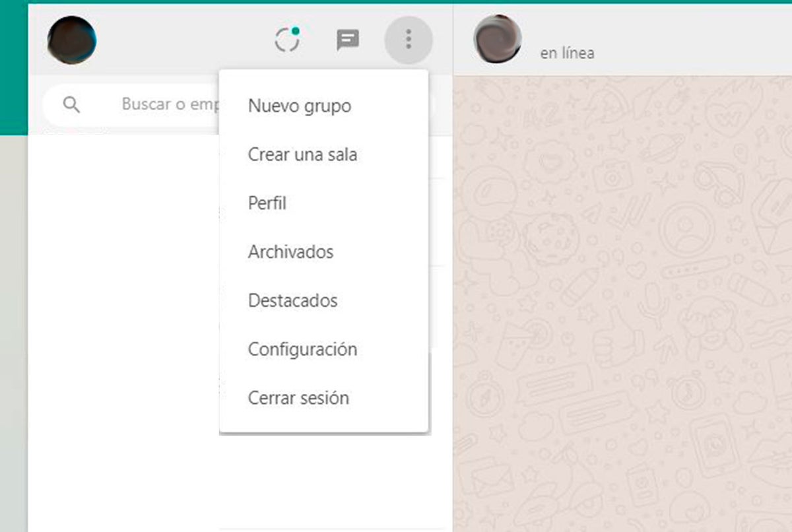View 'Destacados' starred messages
Screen dimensions: 792x532
[292, 301]
